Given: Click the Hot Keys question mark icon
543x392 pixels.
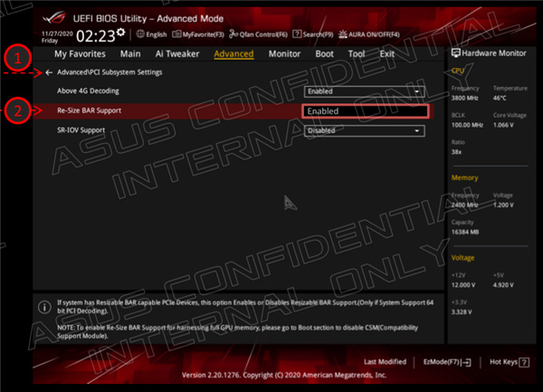Looking at the screenshot, I should click(x=522, y=360).
